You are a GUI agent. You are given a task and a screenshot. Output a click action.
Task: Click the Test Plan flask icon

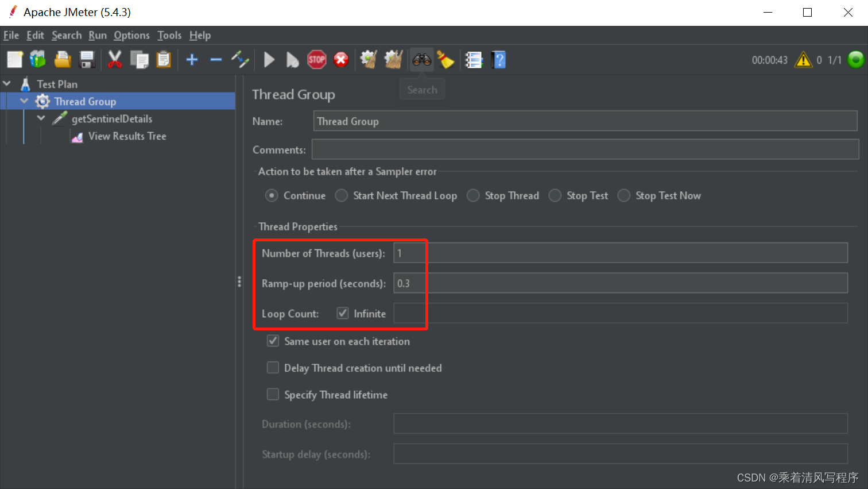coord(25,84)
